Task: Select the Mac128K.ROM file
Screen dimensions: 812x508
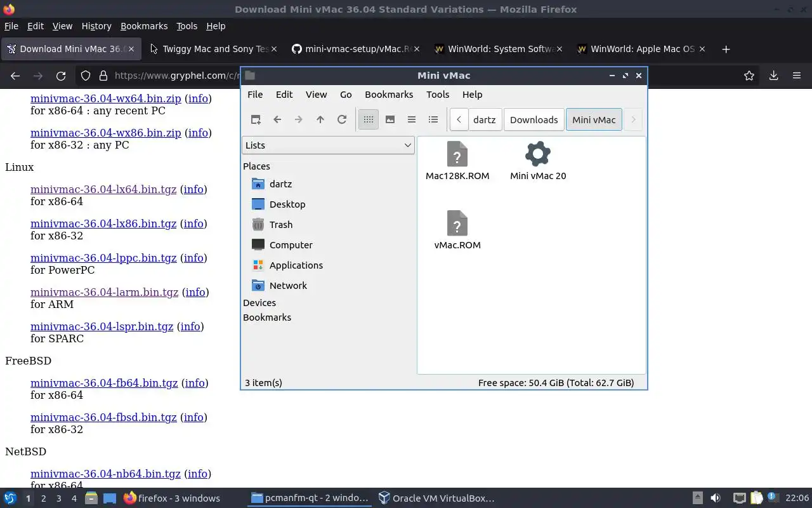Action: pos(457,161)
